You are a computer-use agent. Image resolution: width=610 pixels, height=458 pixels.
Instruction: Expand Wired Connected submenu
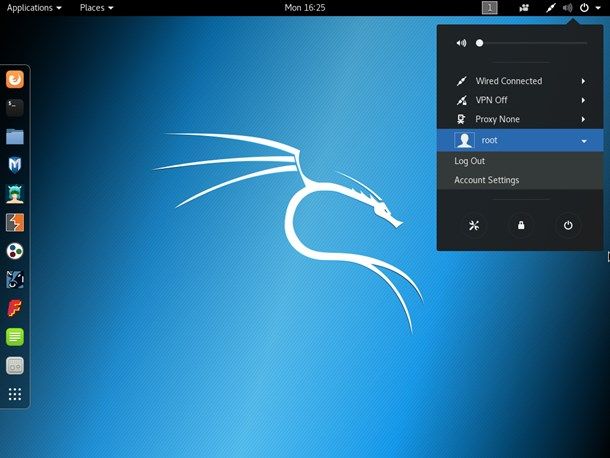[x=520, y=81]
